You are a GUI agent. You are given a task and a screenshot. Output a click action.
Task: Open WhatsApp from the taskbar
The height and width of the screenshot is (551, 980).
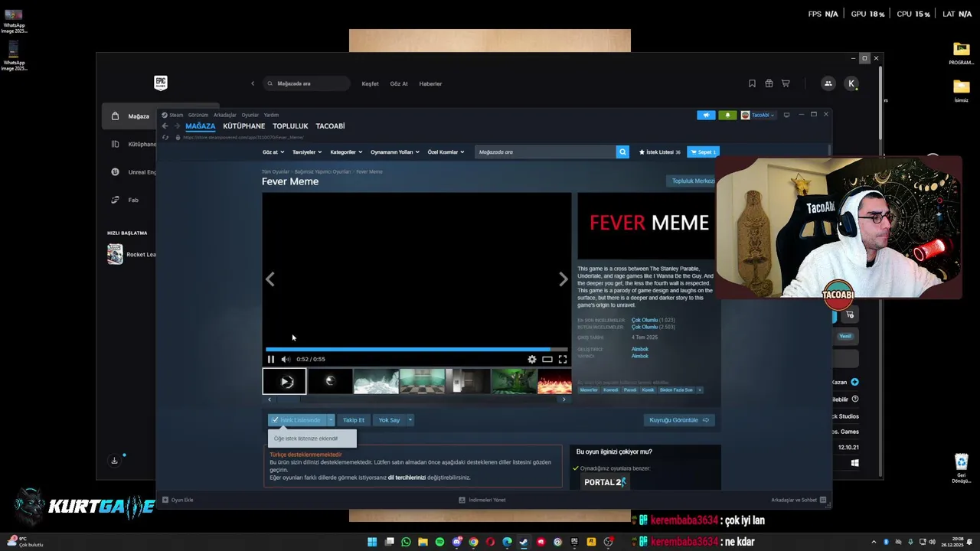(406, 542)
